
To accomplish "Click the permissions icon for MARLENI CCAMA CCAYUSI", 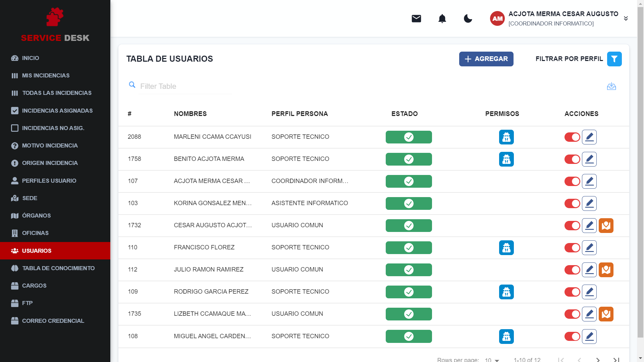I will pyautogui.click(x=506, y=137).
